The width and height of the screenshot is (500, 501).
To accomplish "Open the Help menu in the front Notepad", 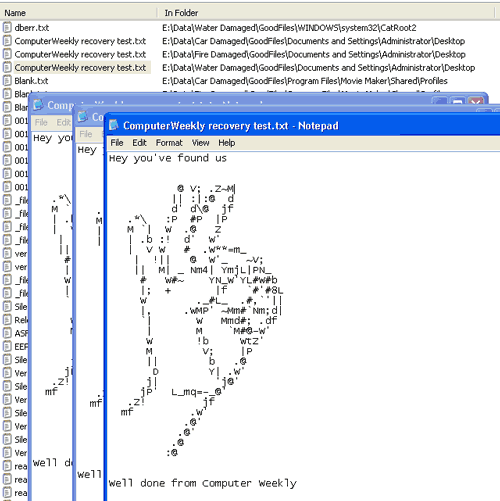I will [227, 143].
